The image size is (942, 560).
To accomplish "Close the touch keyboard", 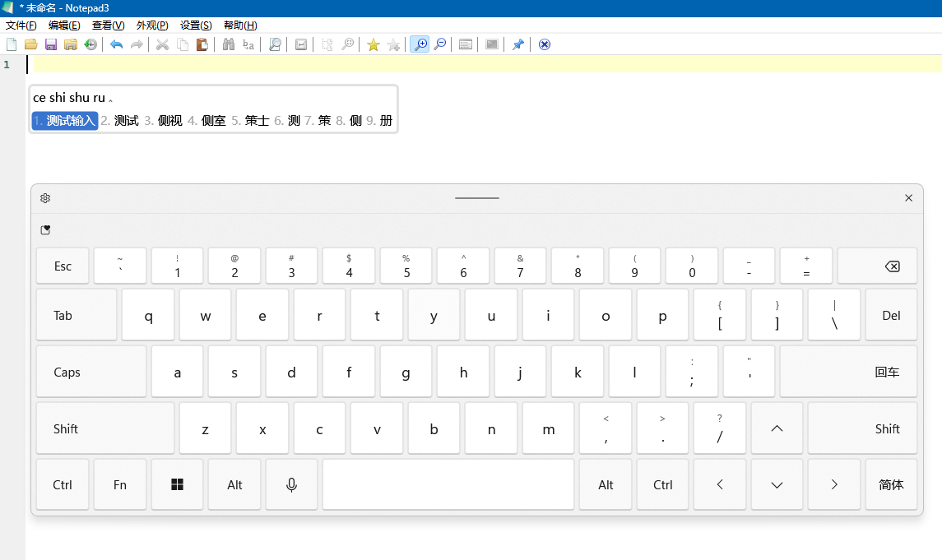I will pyautogui.click(x=908, y=198).
